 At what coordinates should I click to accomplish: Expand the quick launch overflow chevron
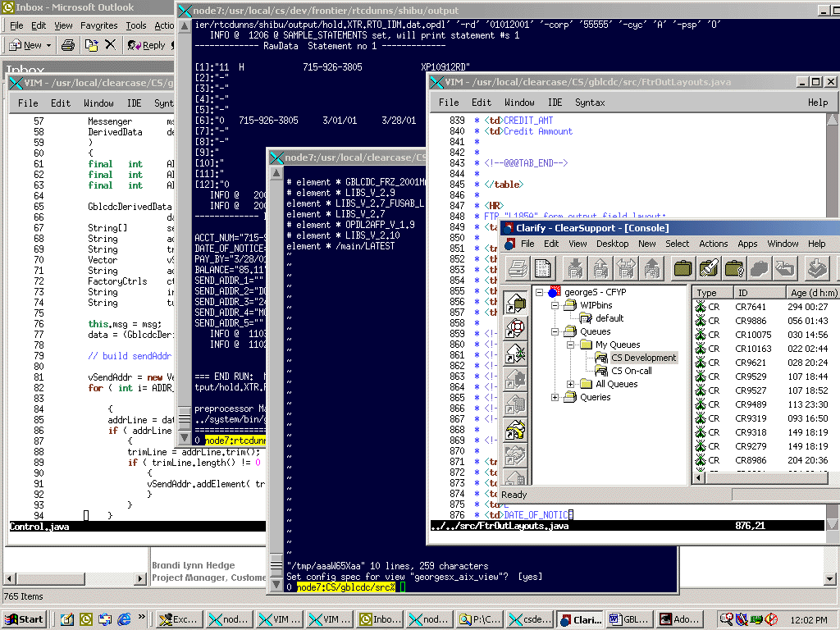pos(142,617)
